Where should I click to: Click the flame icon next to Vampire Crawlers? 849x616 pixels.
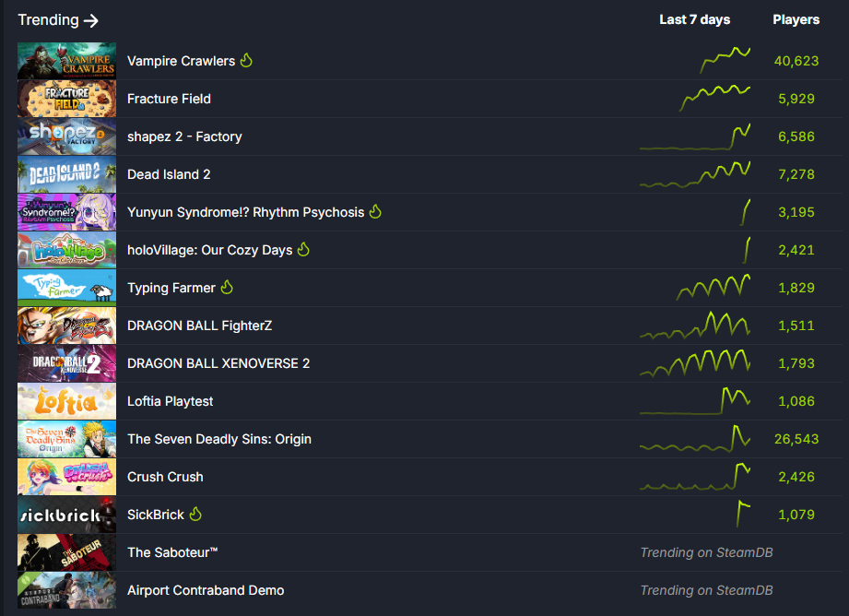(246, 60)
